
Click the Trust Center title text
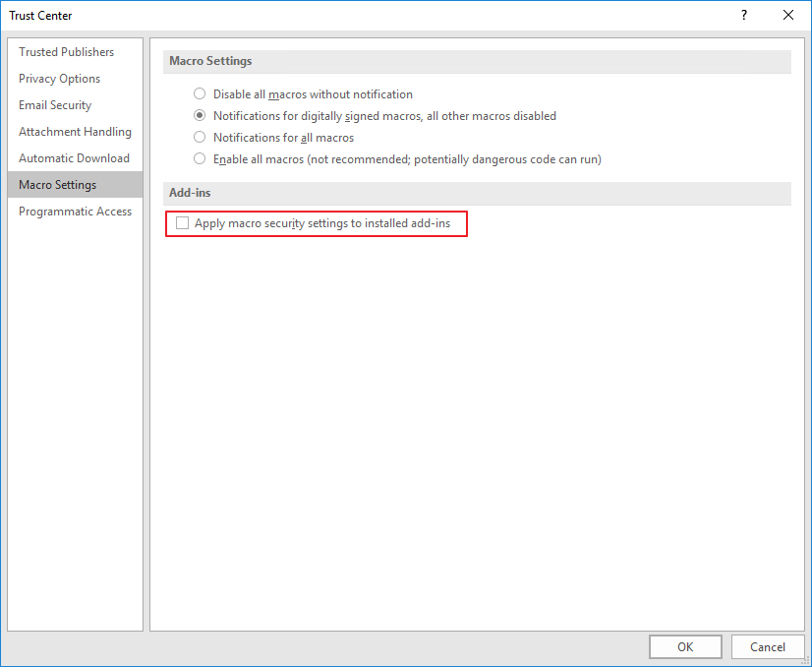[40, 16]
